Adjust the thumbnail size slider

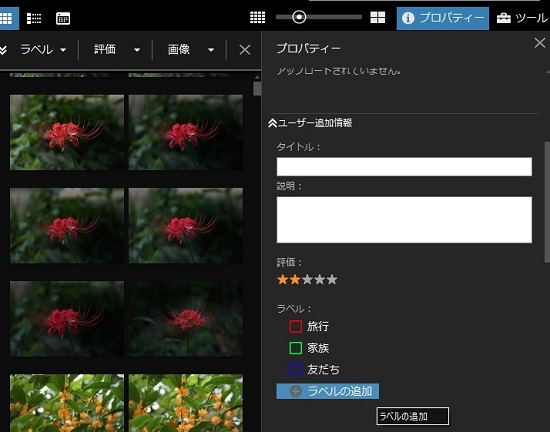tap(299, 17)
